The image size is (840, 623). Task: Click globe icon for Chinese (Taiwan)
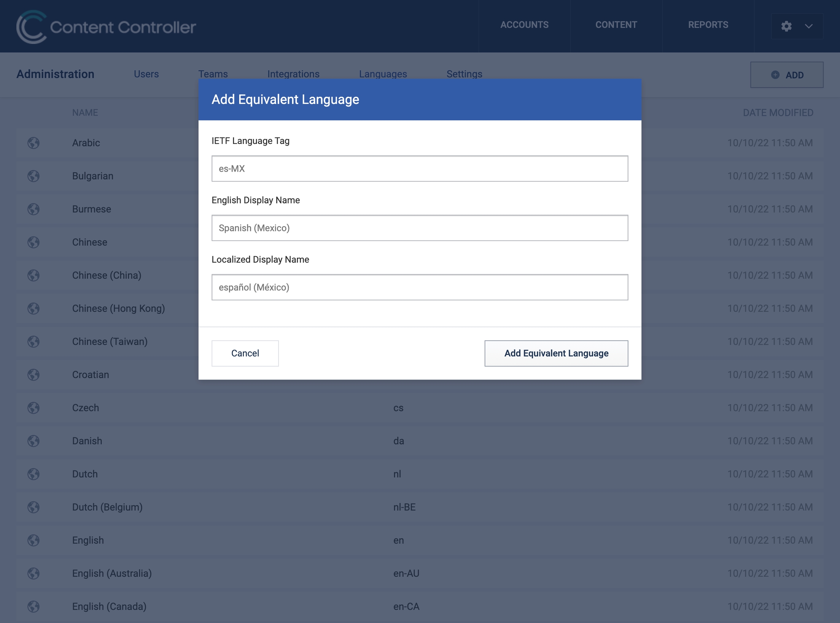pyautogui.click(x=34, y=342)
